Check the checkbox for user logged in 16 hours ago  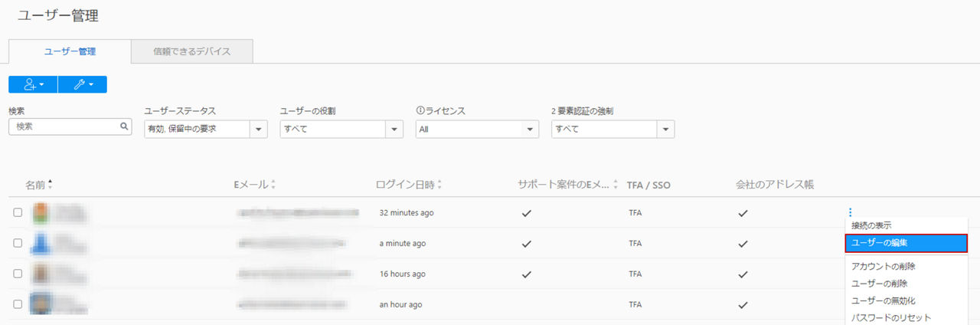click(18, 274)
